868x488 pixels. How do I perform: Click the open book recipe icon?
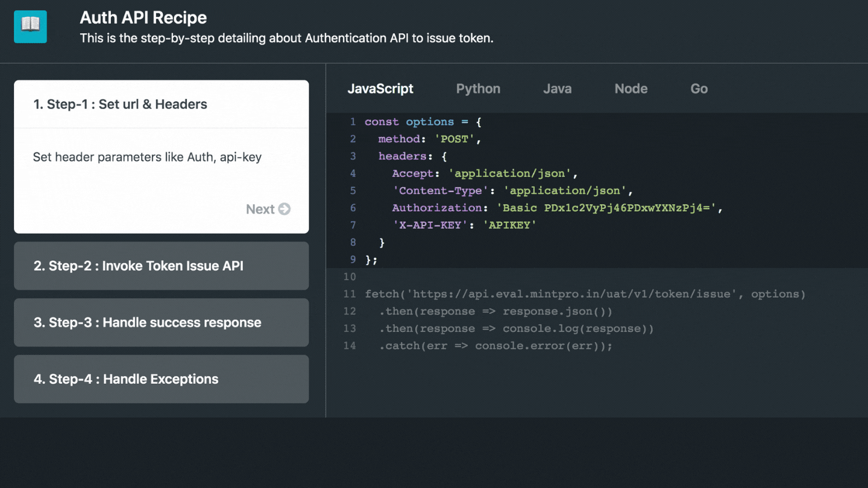pyautogui.click(x=30, y=27)
